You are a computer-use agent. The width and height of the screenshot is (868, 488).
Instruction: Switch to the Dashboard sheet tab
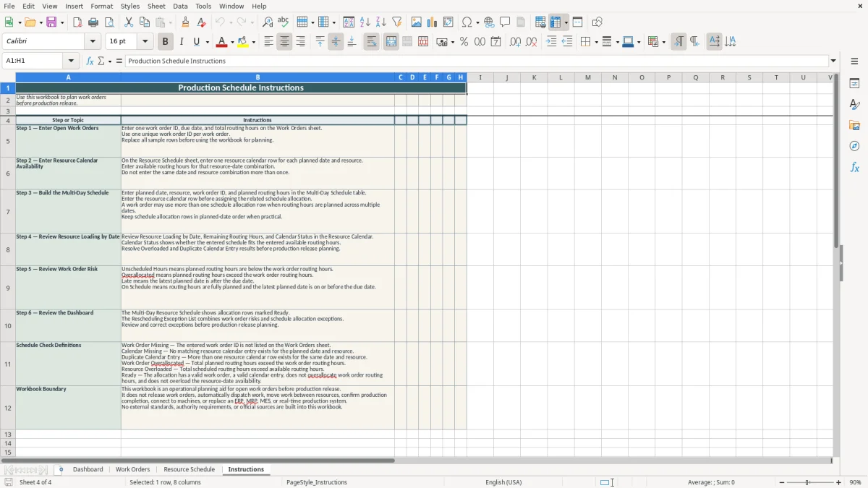pos(88,469)
